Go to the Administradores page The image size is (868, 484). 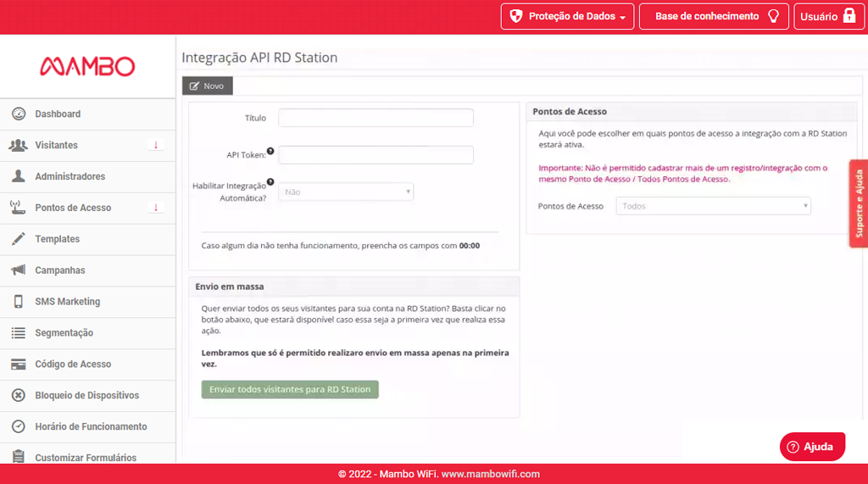click(88, 176)
